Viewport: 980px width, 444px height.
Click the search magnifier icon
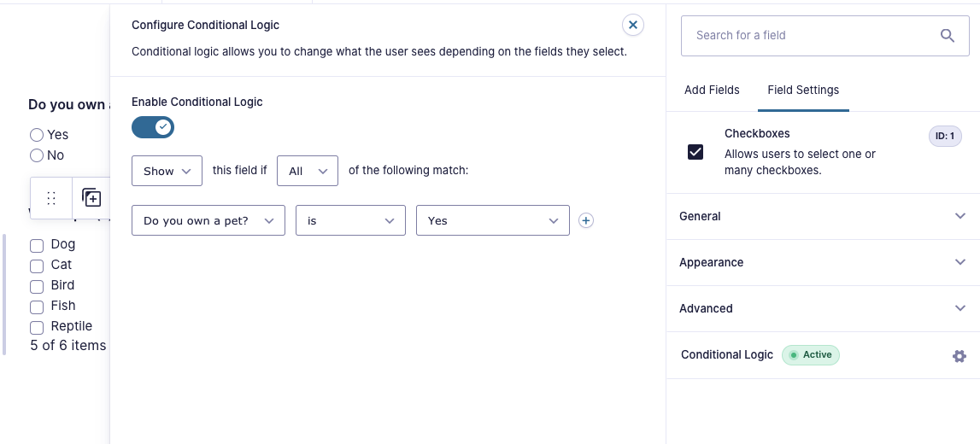[948, 36]
